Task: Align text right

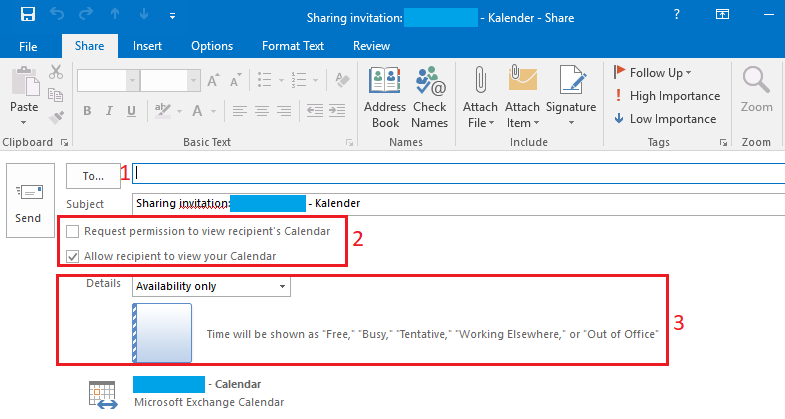Action: (284, 111)
